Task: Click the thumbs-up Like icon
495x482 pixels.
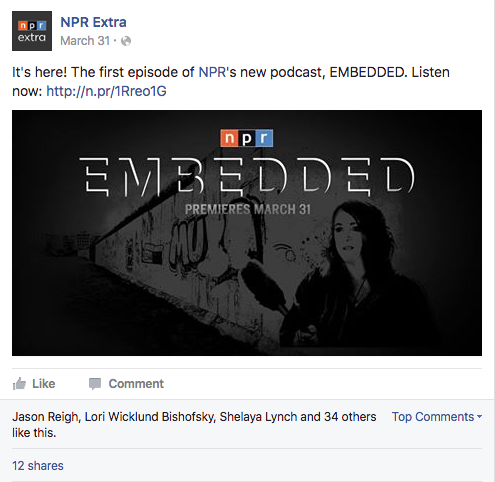Action: pos(19,384)
